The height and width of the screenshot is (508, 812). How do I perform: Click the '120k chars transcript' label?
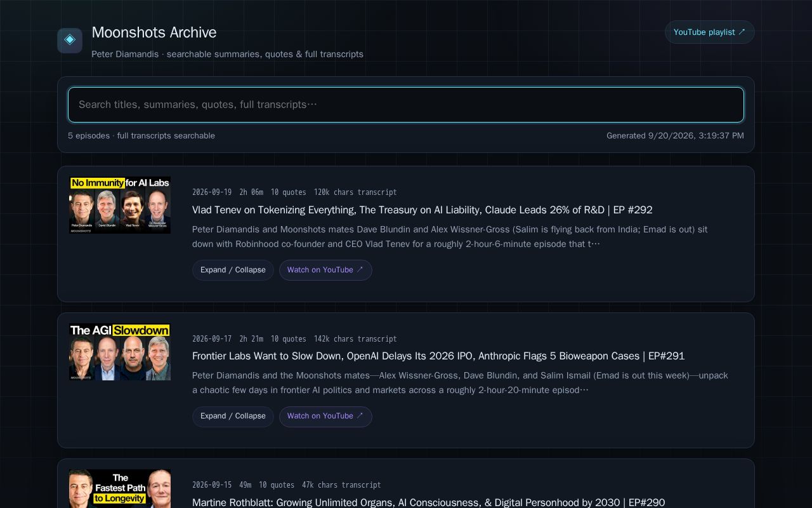pos(355,192)
